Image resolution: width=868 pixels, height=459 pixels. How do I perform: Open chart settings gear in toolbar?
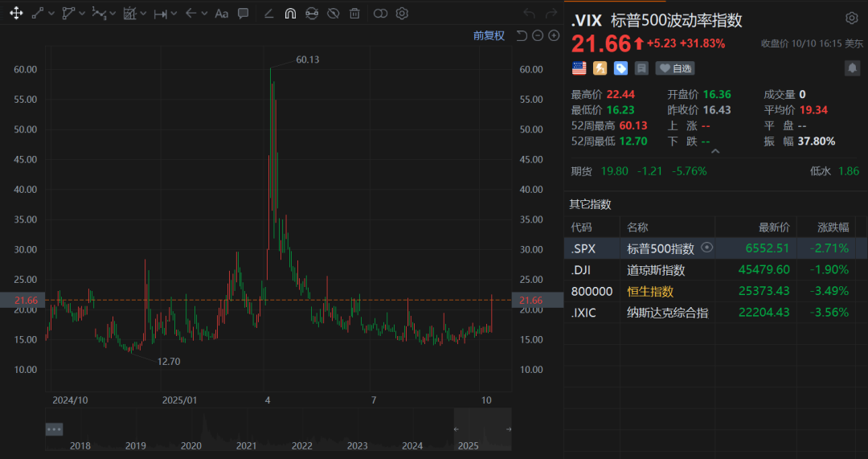(402, 14)
